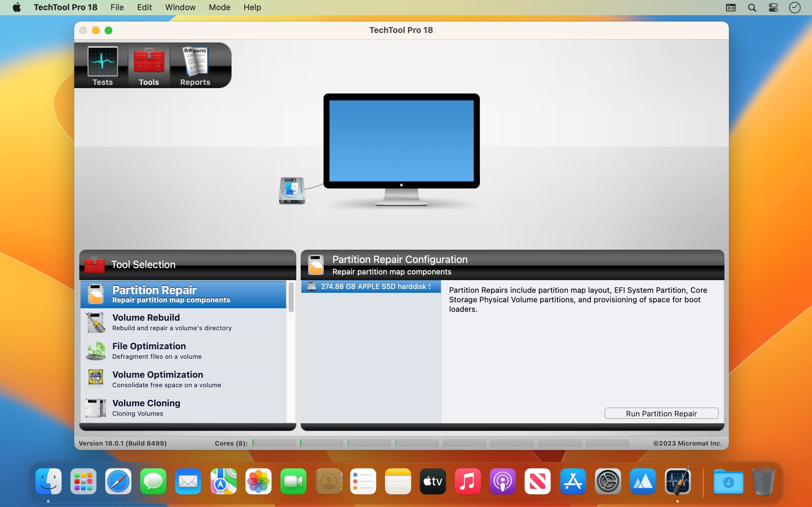
Task: Select the 274.88 GB APPLE SSD disk
Action: coord(371,286)
